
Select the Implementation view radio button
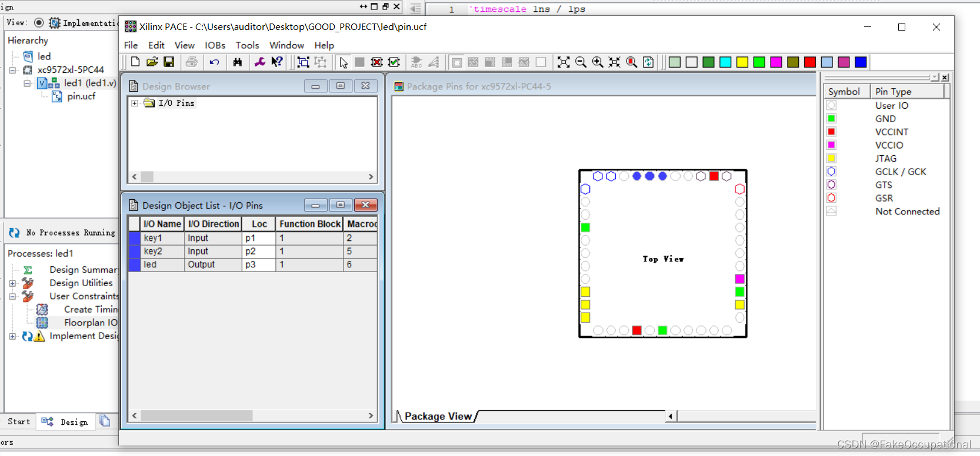[x=39, y=22]
